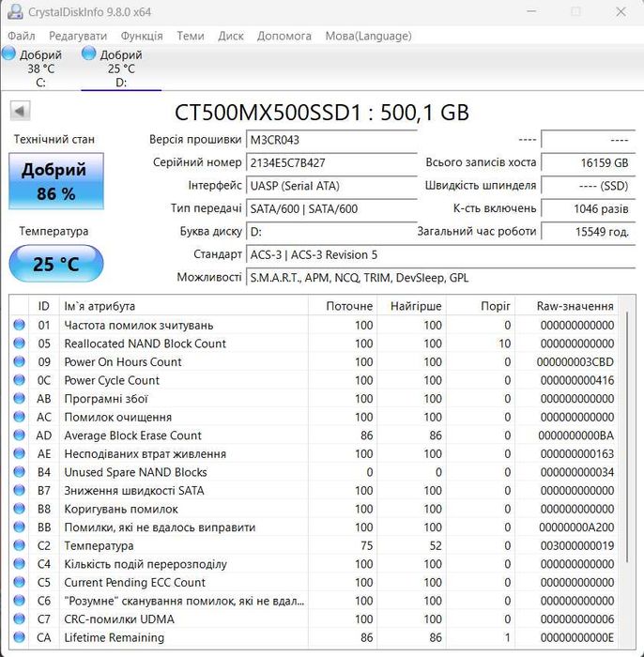The height and width of the screenshot is (657, 644).
Task: Click the features field with S.M.A.R.T., APM
Action: point(441,278)
